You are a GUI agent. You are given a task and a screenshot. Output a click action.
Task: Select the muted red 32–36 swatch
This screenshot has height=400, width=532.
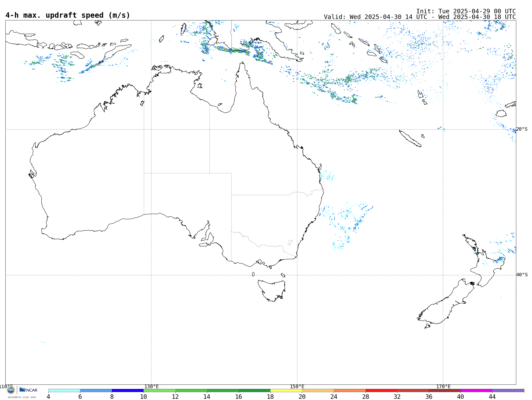[413, 391]
